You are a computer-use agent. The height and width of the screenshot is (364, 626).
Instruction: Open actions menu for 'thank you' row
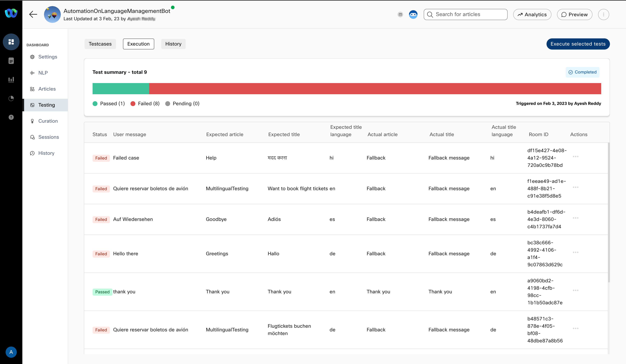576,290
